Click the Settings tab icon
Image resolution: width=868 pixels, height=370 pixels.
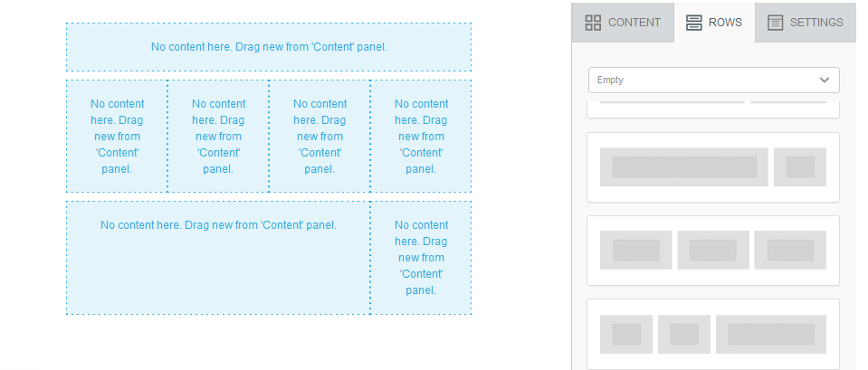(775, 23)
